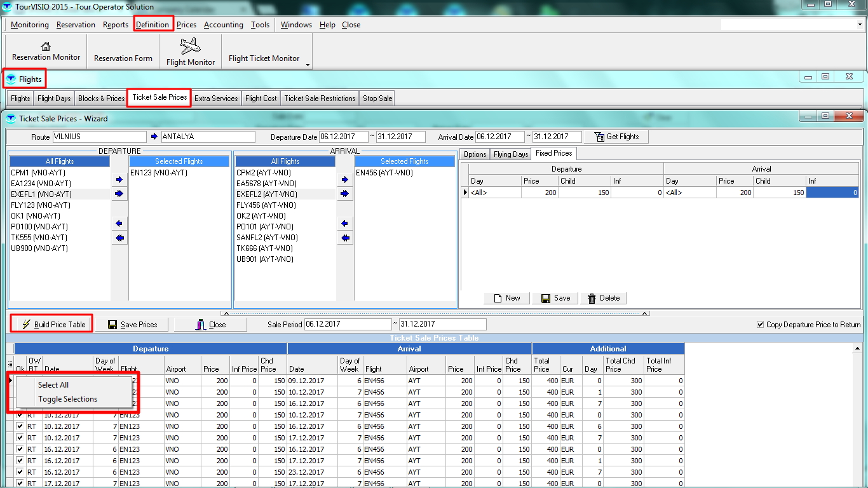Add all arrival flights with double right arrow

click(x=345, y=194)
